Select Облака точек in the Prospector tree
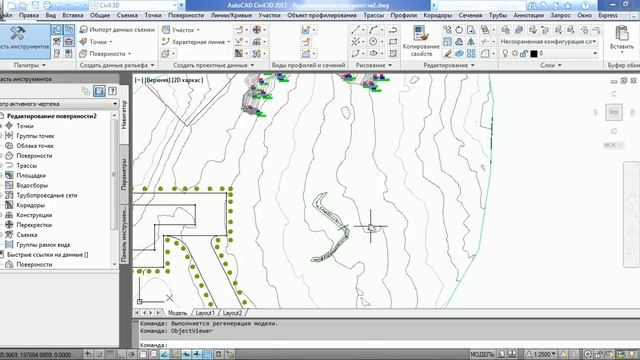 [x=35, y=146]
